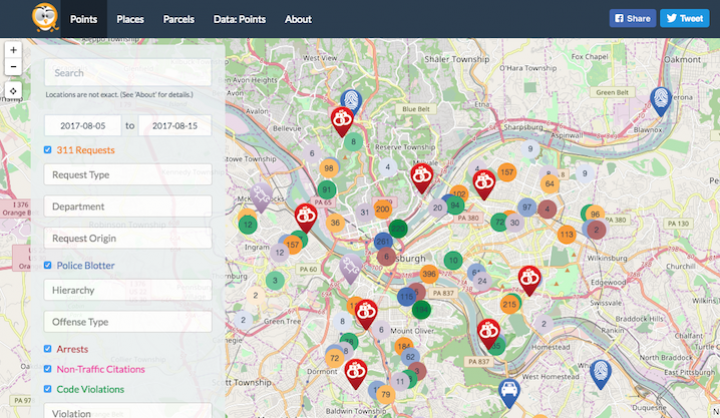Open red handcuffs marker below West View fingerprint pin
The width and height of the screenshot is (720, 418).
click(342, 122)
